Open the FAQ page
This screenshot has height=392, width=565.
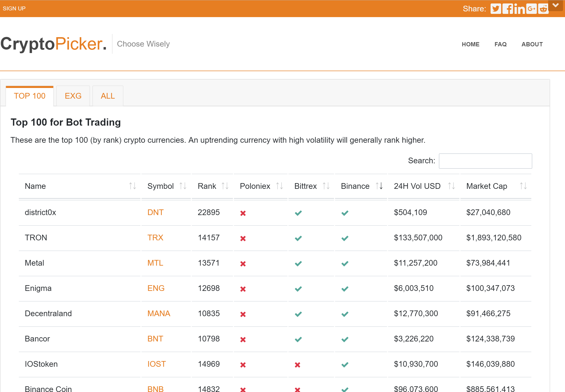[x=500, y=44]
